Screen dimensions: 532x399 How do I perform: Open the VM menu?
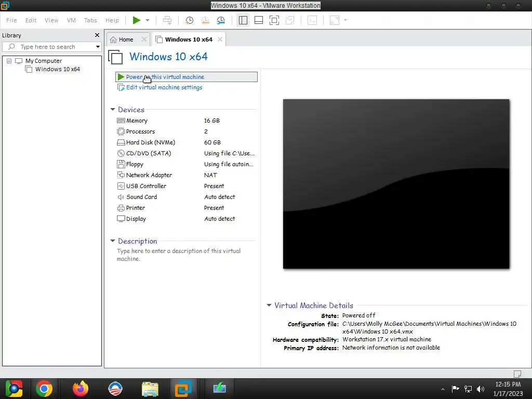click(71, 20)
